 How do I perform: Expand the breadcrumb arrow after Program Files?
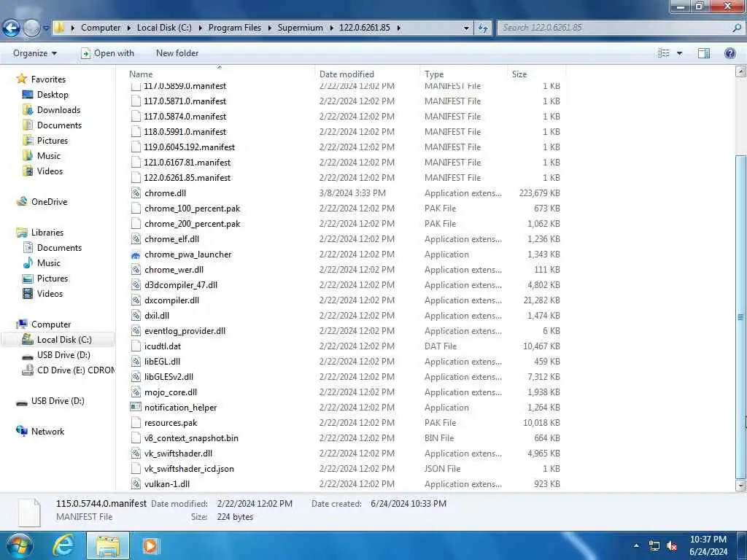(x=270, y=28)
